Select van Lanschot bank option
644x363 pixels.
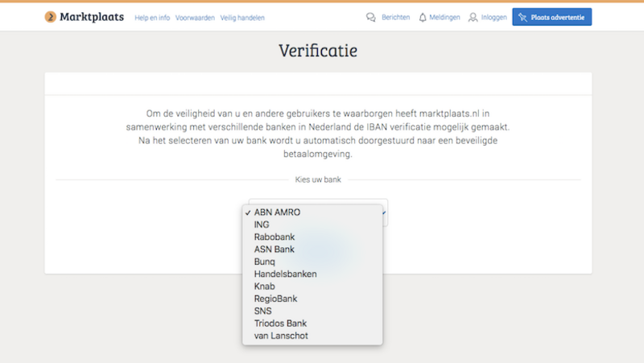[x=312, y=336]
